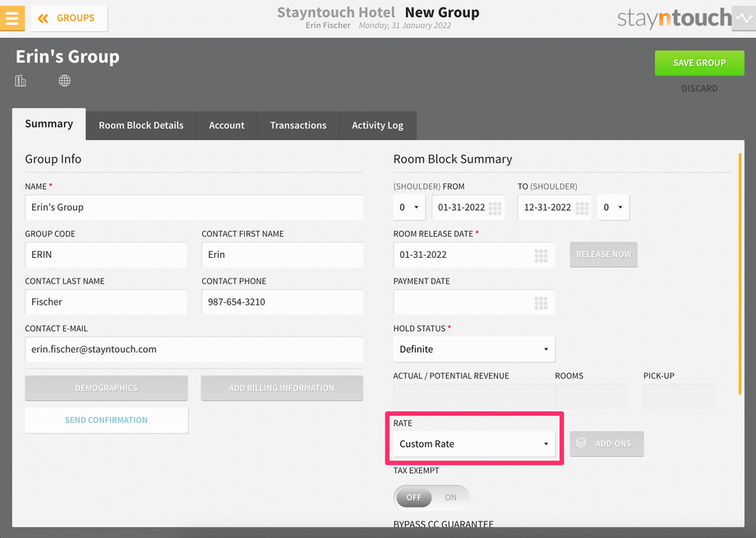Discard the new group
756x538 pixels.
[699, 88]
